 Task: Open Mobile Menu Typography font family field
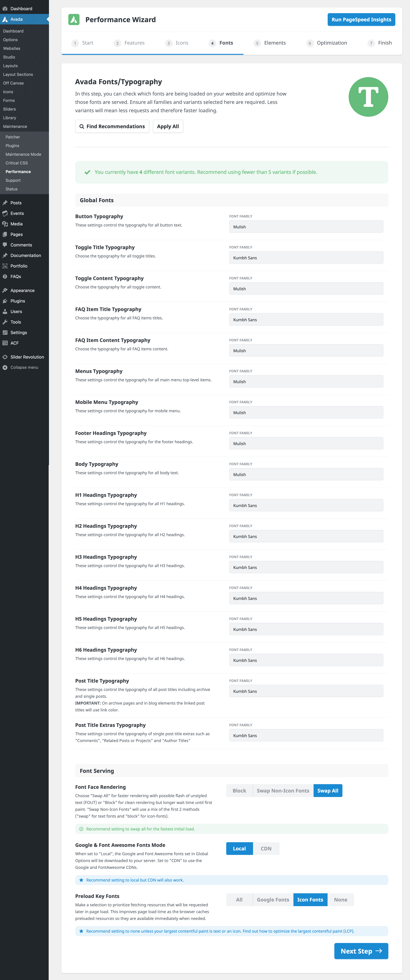pos(306,412)
